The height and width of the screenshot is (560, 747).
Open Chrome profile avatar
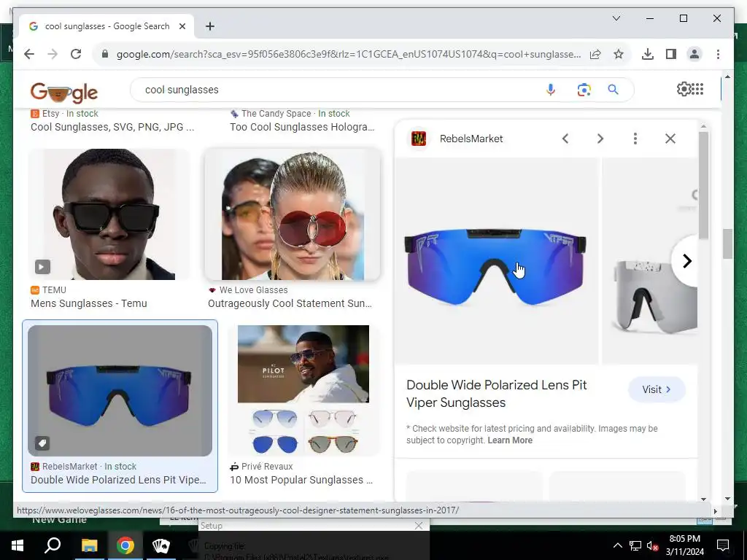[694, 54]
